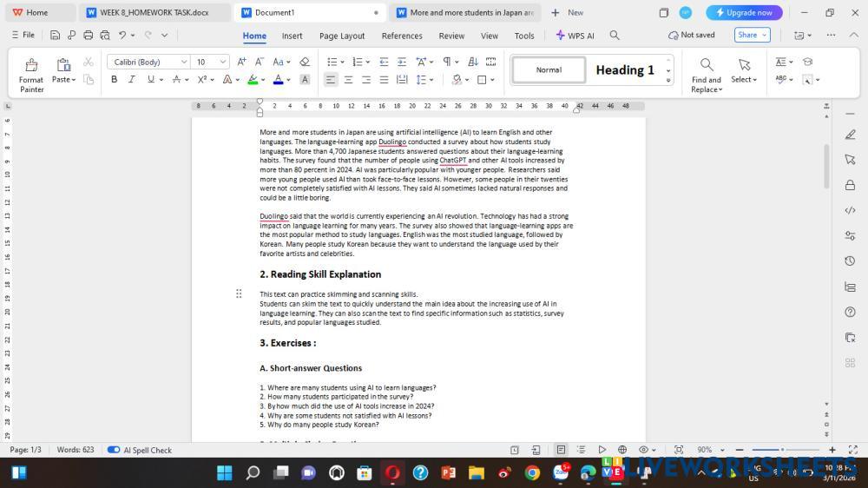Viewport: 868px width, 488px height.
Task: Click the bulleted list icon
Action: pyautogui.click(x=332, y=62)
